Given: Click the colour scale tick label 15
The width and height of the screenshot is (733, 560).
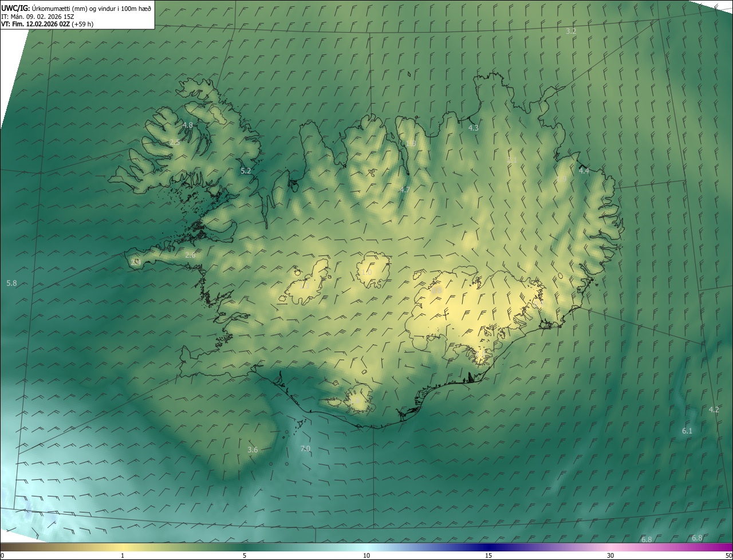Looking at the screenshot, I should (x=488, y=555).
